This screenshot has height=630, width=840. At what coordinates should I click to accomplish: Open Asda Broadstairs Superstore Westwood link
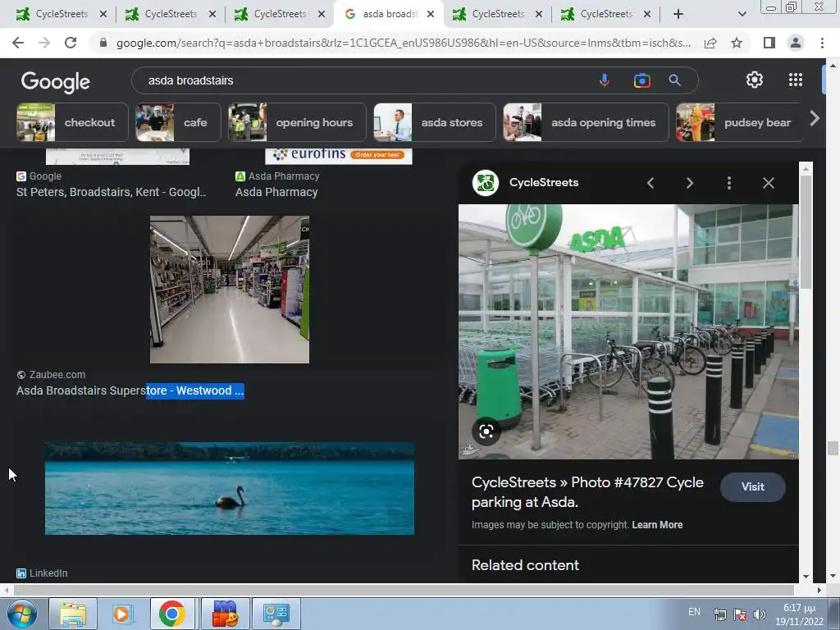coord(130,390)
